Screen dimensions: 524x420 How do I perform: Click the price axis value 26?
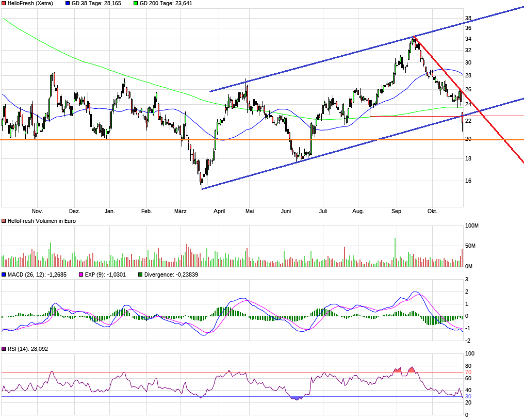coord(468,90)
